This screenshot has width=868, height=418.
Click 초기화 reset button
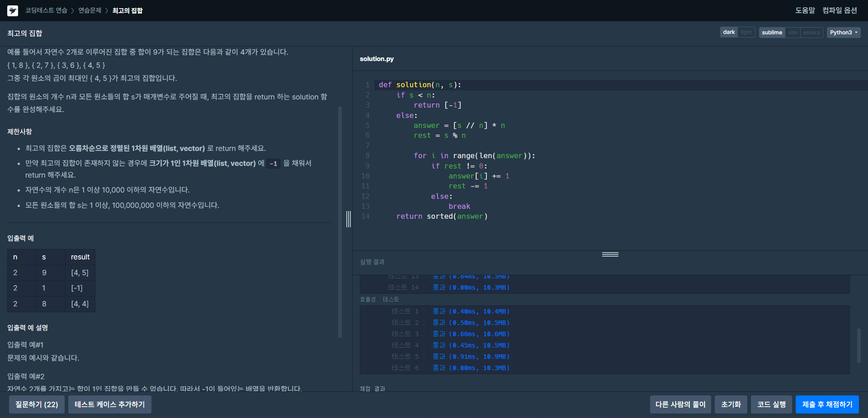pyautogui.click(x=731, y=404)
